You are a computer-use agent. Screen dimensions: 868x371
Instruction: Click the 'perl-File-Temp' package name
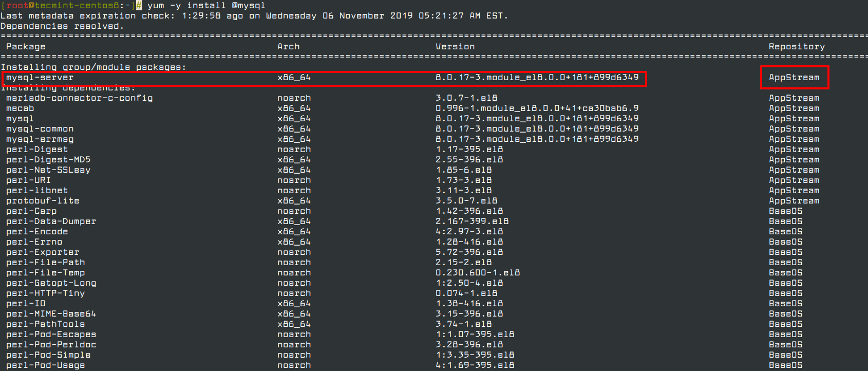point(46,273)
